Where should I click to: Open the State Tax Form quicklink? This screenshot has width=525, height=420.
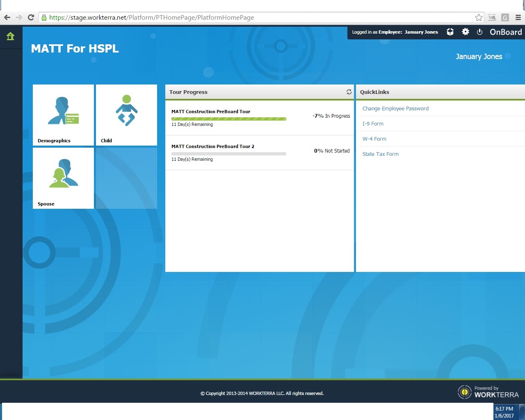click(380, 154)
